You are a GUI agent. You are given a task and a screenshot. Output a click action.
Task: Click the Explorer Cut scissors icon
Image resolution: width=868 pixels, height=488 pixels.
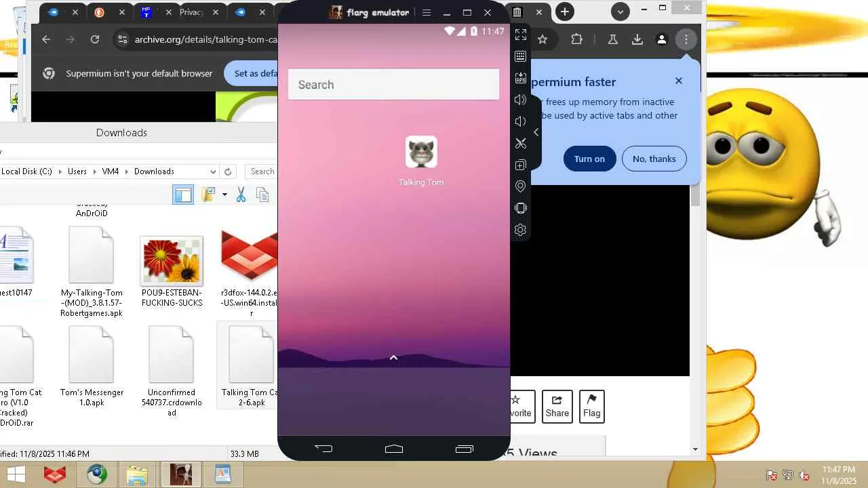241,195
